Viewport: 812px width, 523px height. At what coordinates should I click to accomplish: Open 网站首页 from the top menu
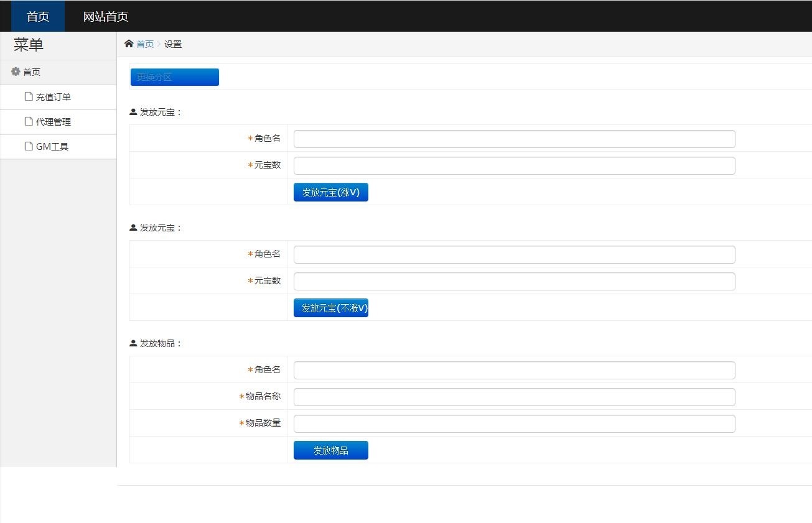[x=105, y=16]
